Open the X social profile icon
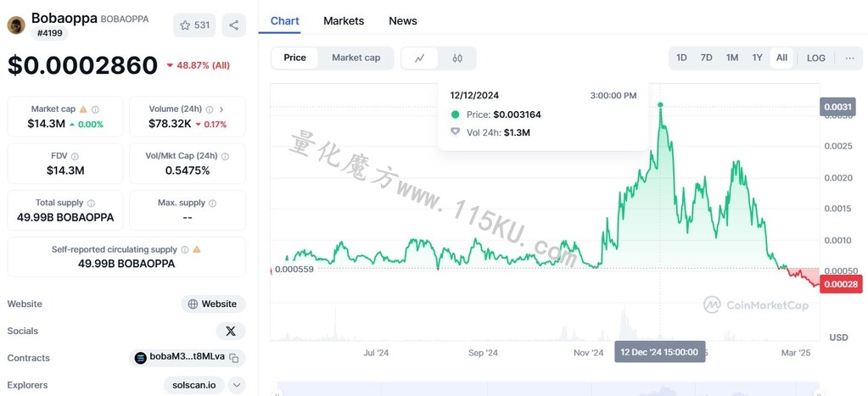The height and width of the screenshot is (396, 868). (231, 331)
